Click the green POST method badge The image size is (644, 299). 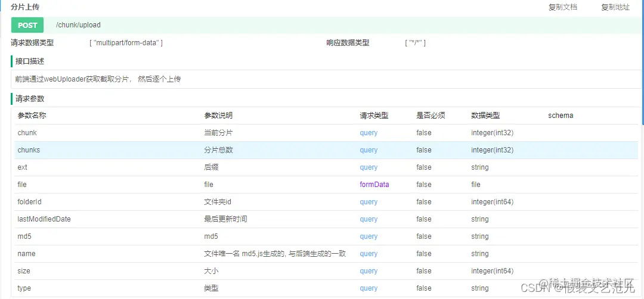(x=27, y=25)
